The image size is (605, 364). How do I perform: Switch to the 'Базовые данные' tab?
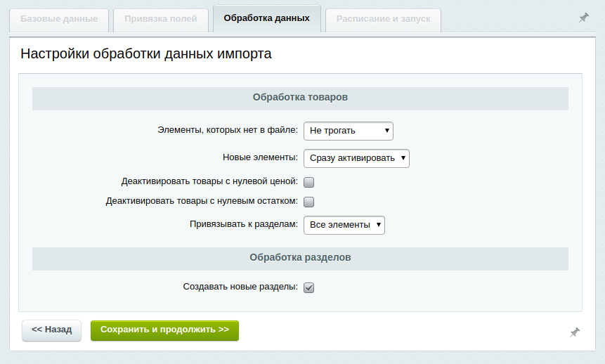click(59, 19)
